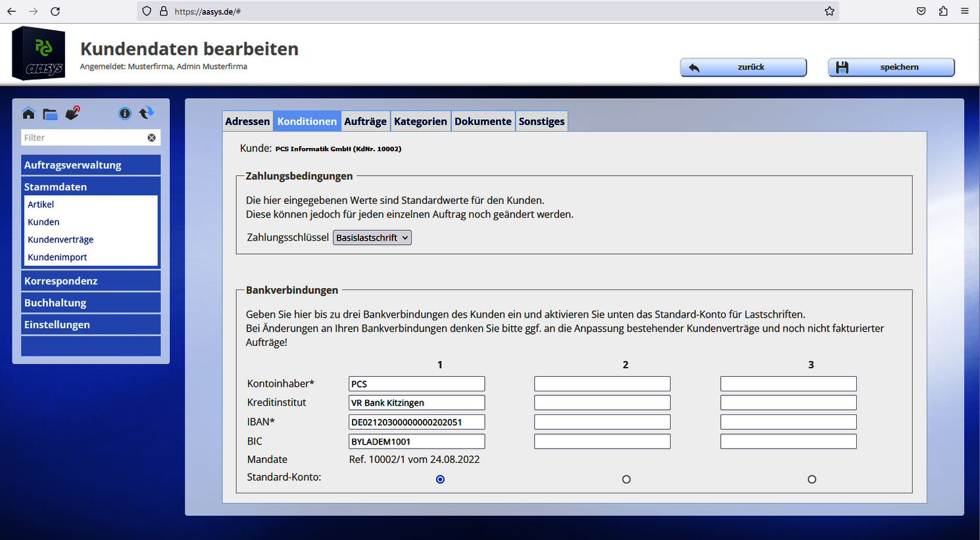This screenshot has width=980, height=540.
Task: Switch to the Adressen tab
Action: (247, 121)
